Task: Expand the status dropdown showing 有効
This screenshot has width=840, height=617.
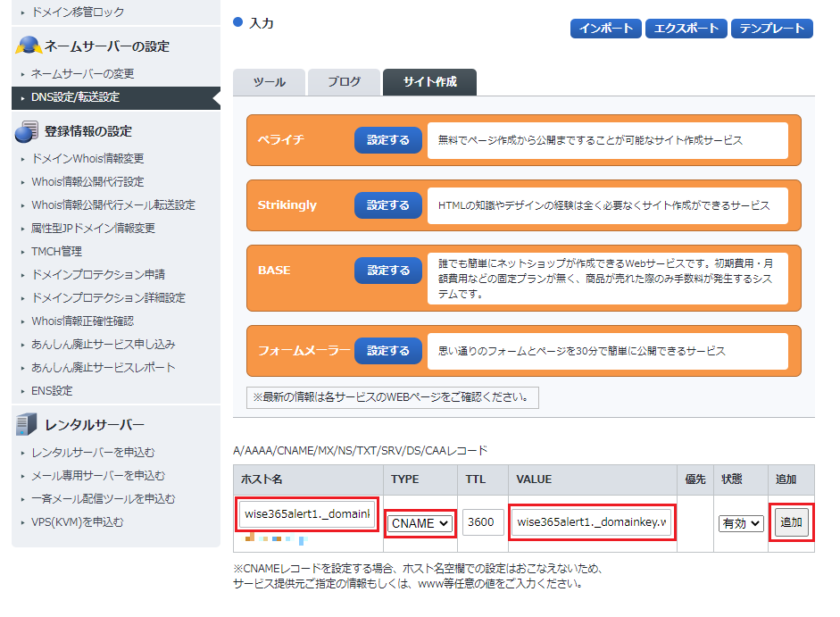Action: tap(741, 523)
